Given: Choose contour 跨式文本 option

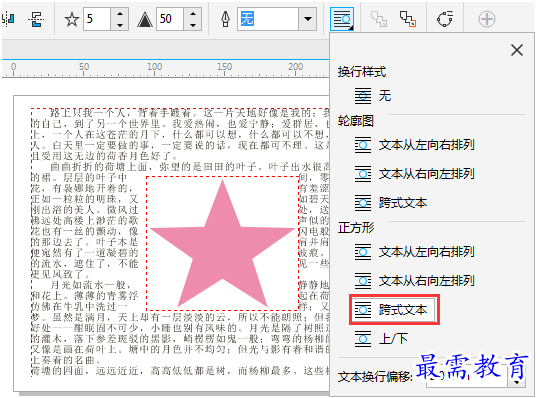Looking at the screenshot, I should [391, 203].
